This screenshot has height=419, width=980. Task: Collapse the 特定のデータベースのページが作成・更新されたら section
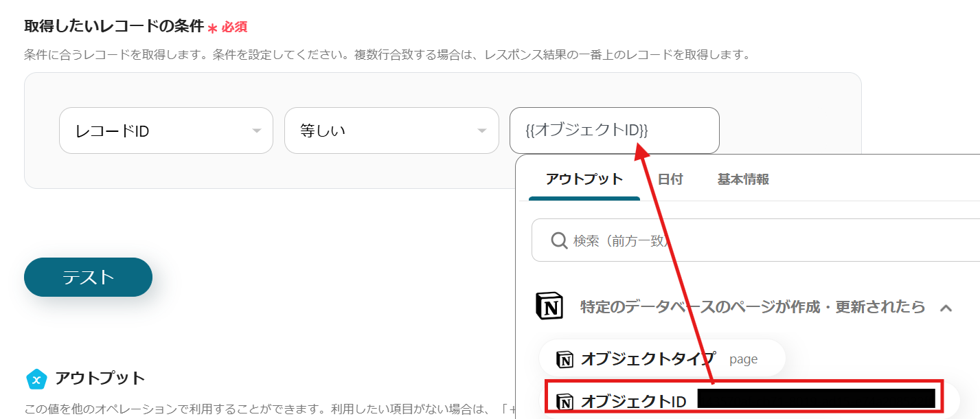point(946,308)
